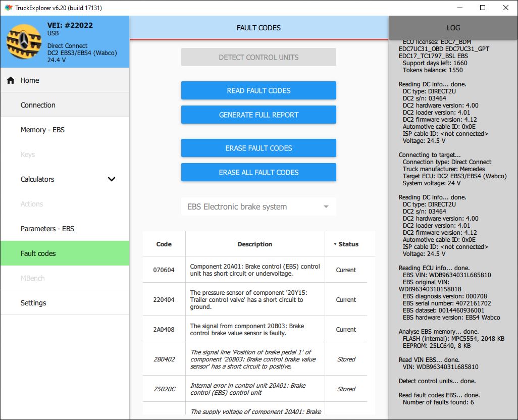This screenshot has height=420, width=518.
Task: Click the ERASE FAULT CODES button
Action: (258, 148)
